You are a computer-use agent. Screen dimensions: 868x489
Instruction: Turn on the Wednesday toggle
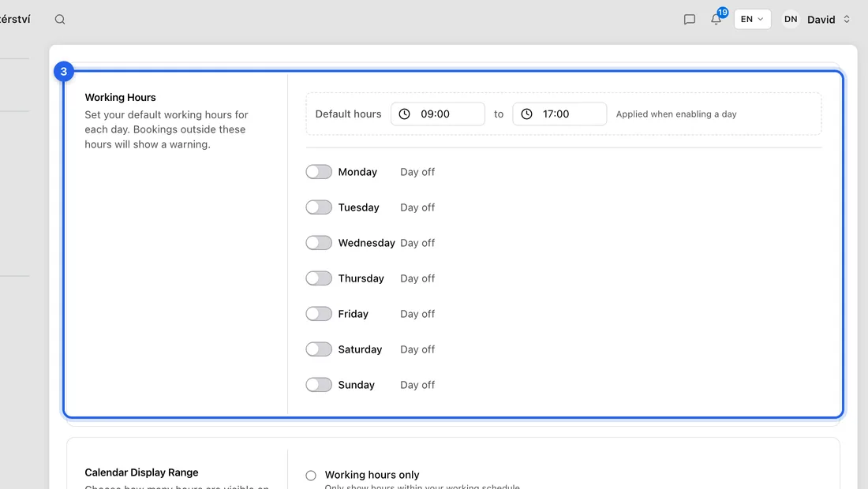319,243
